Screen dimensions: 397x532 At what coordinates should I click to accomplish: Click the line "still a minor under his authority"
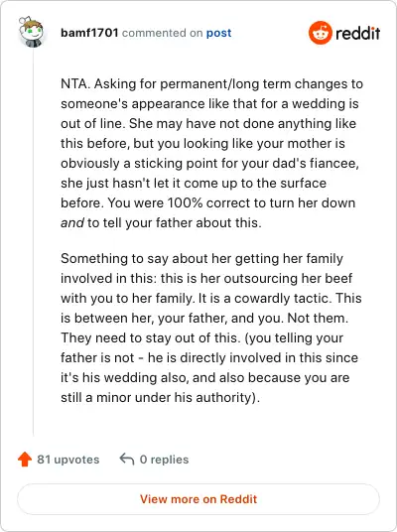[160, 397]
